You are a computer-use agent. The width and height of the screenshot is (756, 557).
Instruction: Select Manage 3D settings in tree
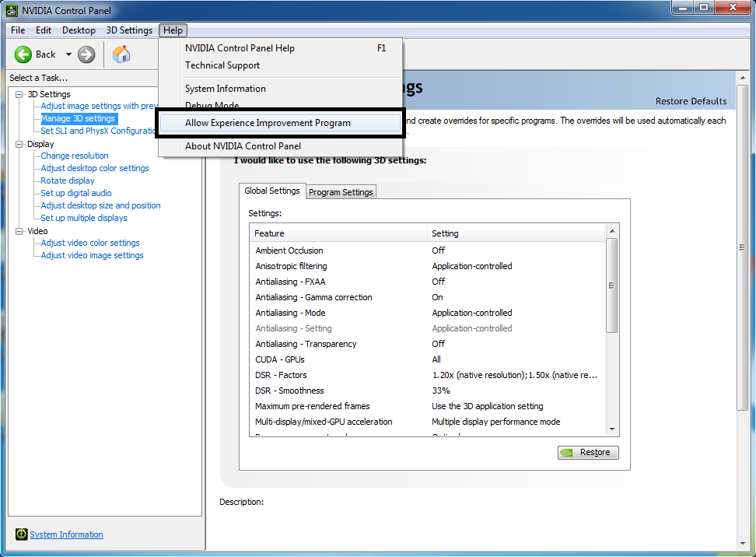[x=78, y=118]
